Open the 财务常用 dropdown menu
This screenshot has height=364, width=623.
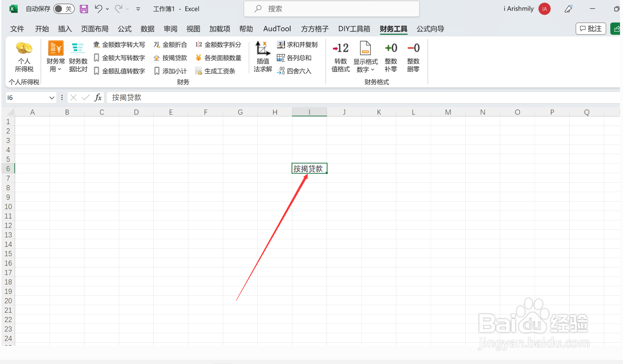56,57
